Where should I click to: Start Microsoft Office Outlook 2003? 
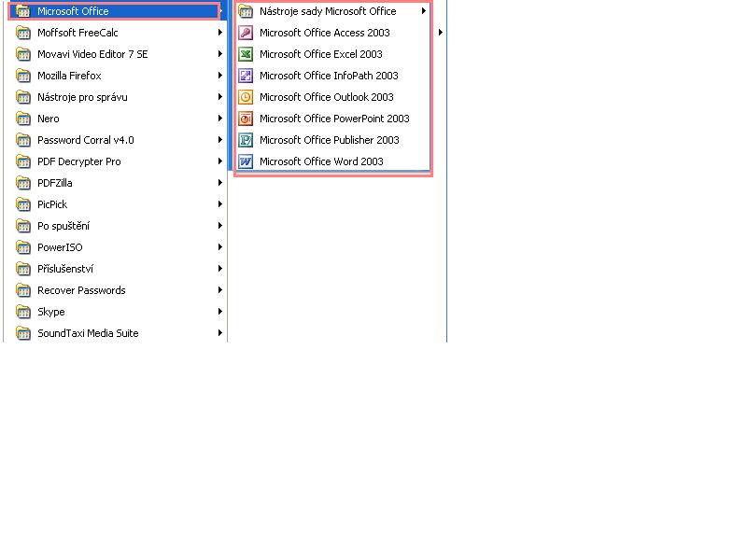[332, 97]
